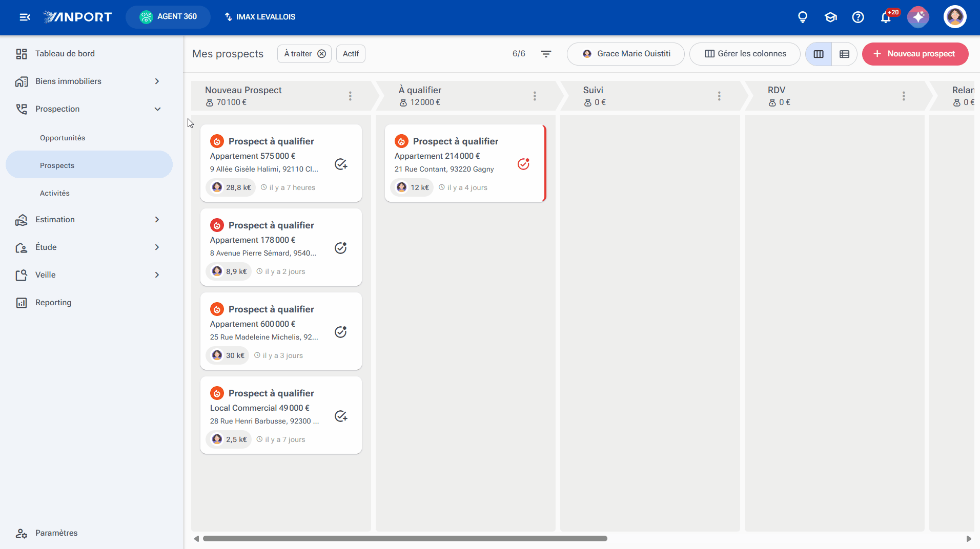
Task: Expand the Étude menu
Action: (x=157, y=247)
